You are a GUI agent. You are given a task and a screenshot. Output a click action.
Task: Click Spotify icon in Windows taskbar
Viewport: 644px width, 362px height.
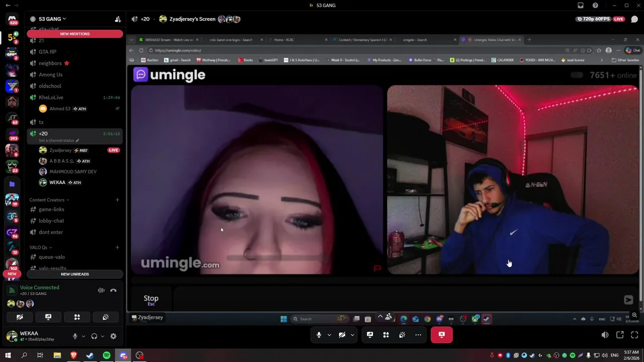pos(107,355)
